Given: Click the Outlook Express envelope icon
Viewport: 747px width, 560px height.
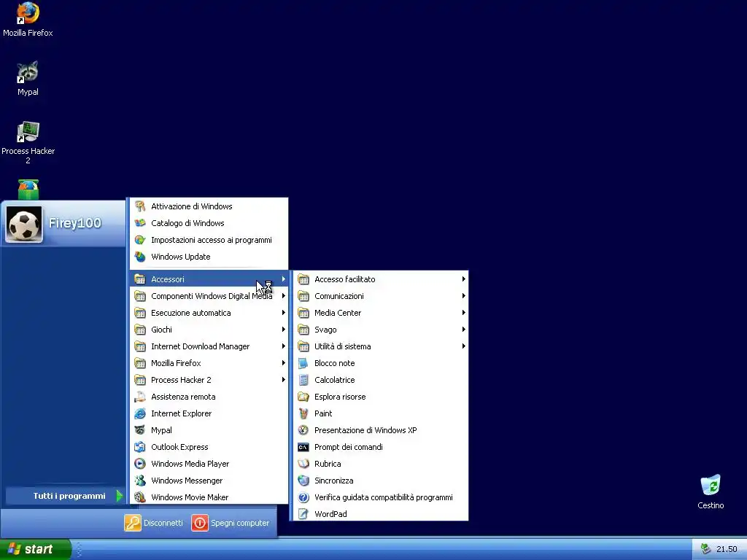Looking at the screenshot, I should 139,447.
